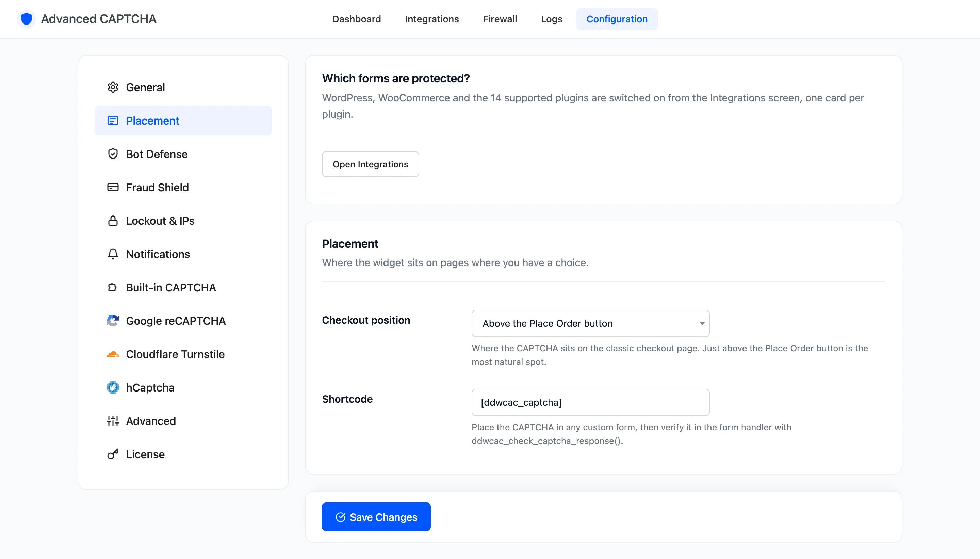Click the Lockout & IPs padlock icon

click(x=113, y=221)
